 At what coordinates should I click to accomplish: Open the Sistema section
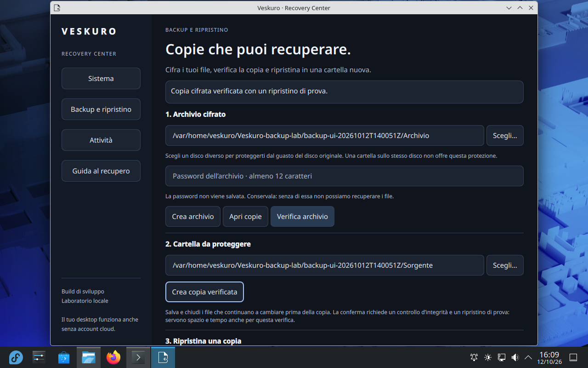[x=101, y=79]
